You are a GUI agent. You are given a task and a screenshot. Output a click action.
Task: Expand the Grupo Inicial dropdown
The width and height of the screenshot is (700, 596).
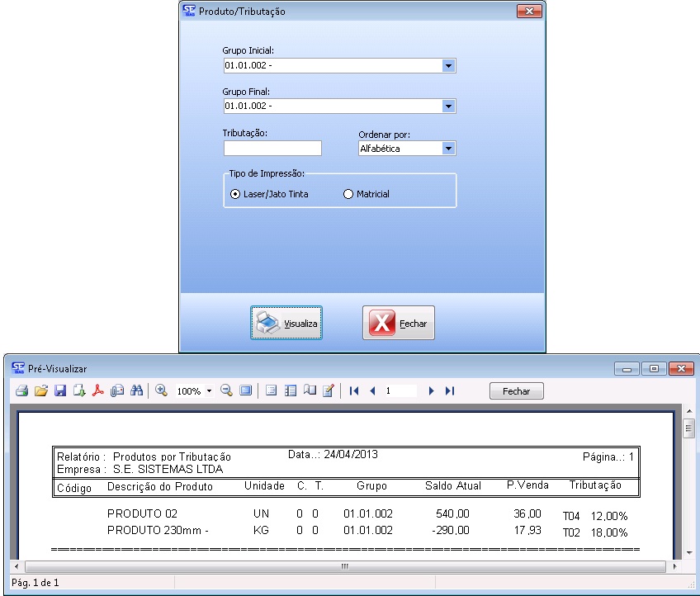448,66
